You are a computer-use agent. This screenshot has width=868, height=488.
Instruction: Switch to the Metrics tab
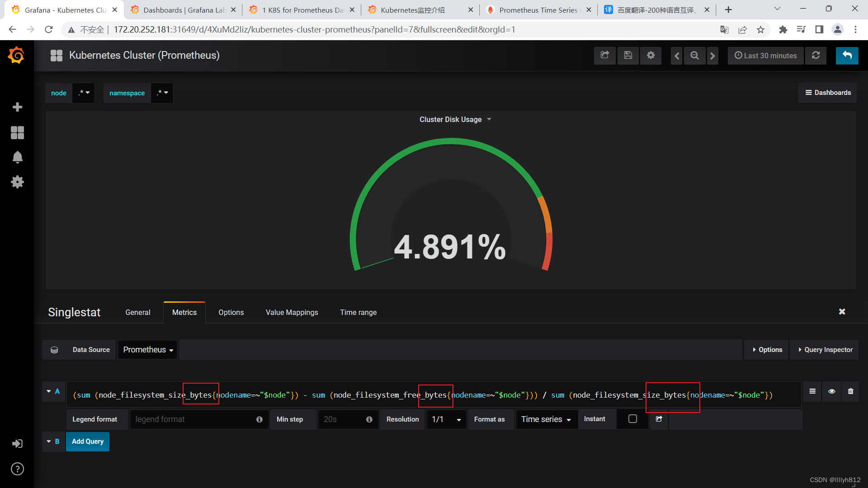click(184, 312)
